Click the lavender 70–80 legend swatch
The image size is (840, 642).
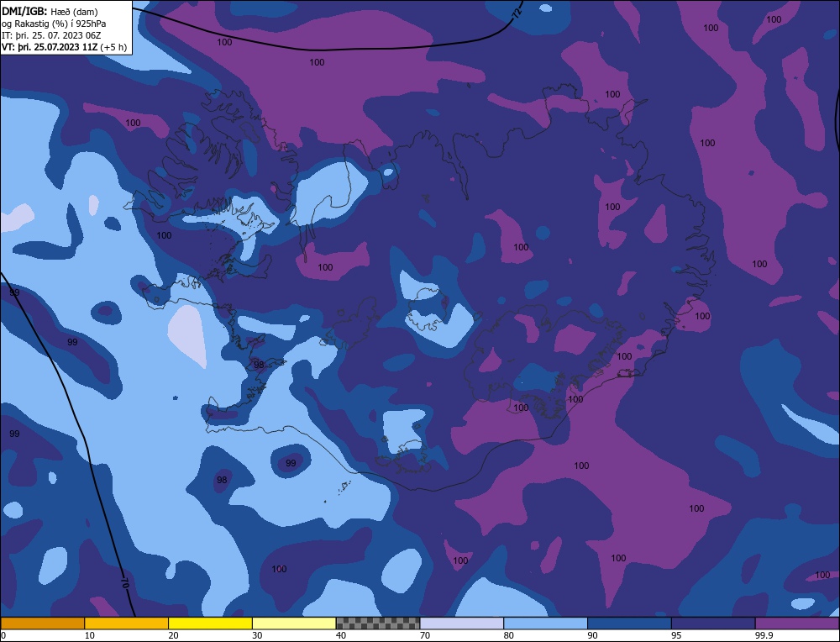click(x=462, y=624)
